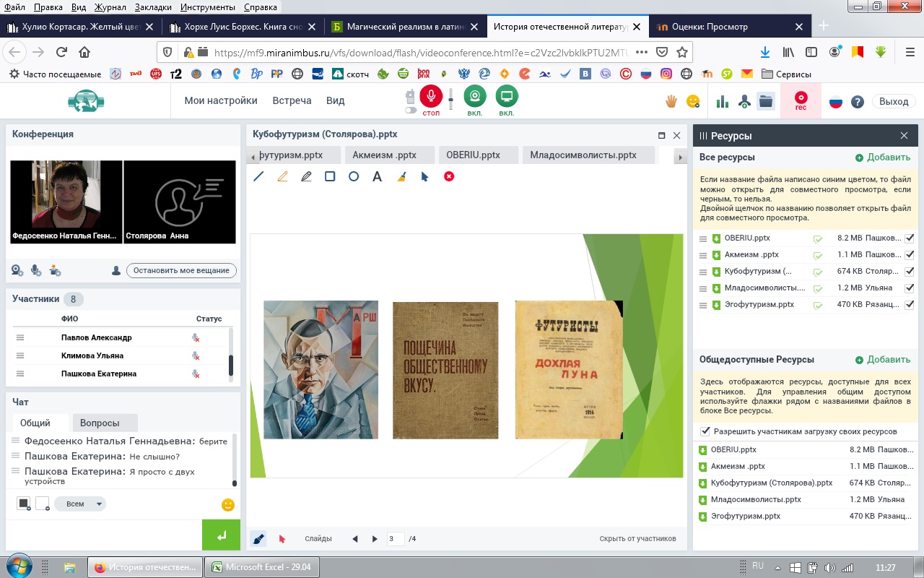Click green send message button in chat

(x=222, y=535)
